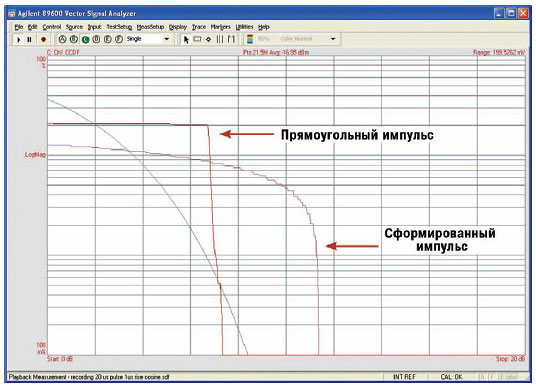Open the Trace menu
The image size is (536, 388).
click(199, 27)
